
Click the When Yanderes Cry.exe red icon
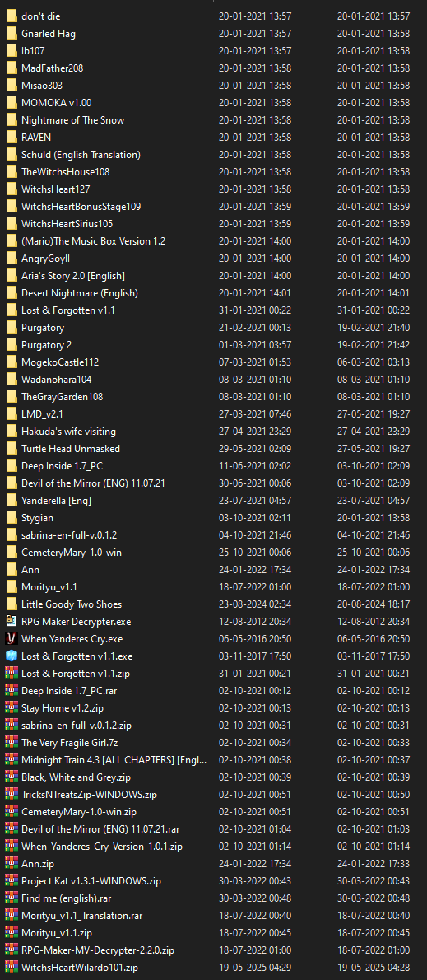(12, 639)
